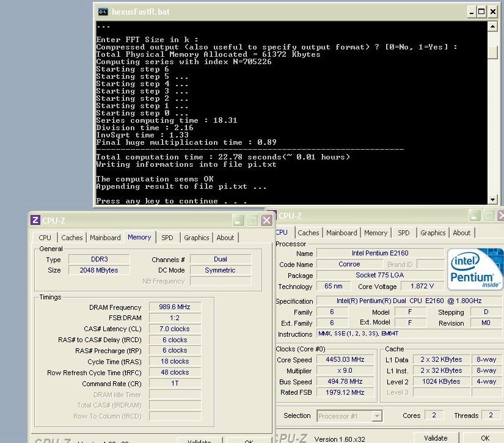This screenshot has height=443, width=504.
Task: Click the Specification field text
Action: click(409, 301)
